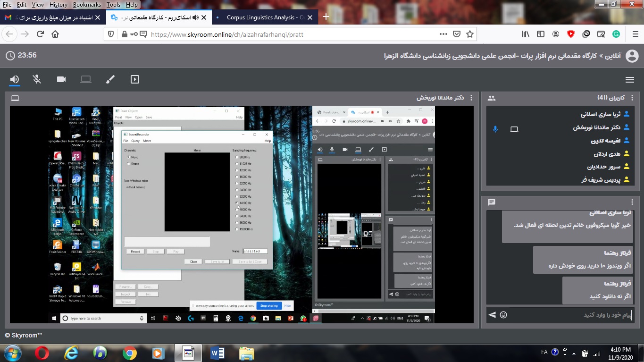This screenshot has width=644, height=362.
Task: Open the media player share icon
Action: click(135, 79)
